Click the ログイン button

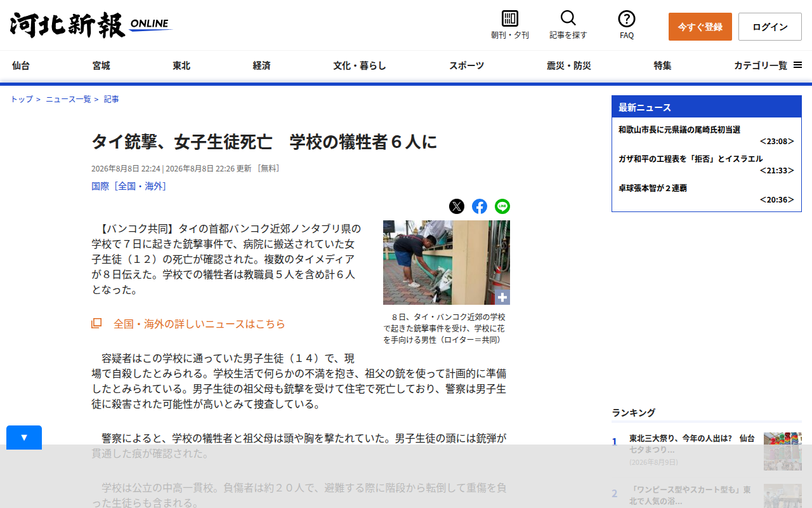(x=770, y=27)
